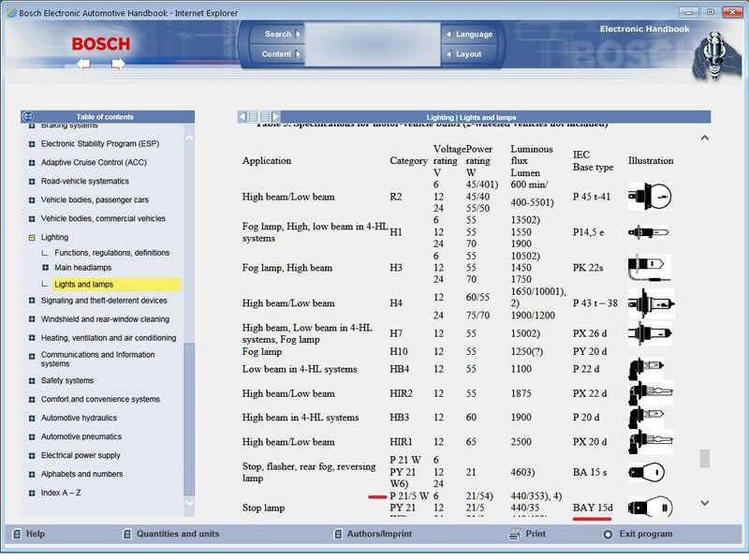Open the Automotive pneumatics topic

[81, 436]
